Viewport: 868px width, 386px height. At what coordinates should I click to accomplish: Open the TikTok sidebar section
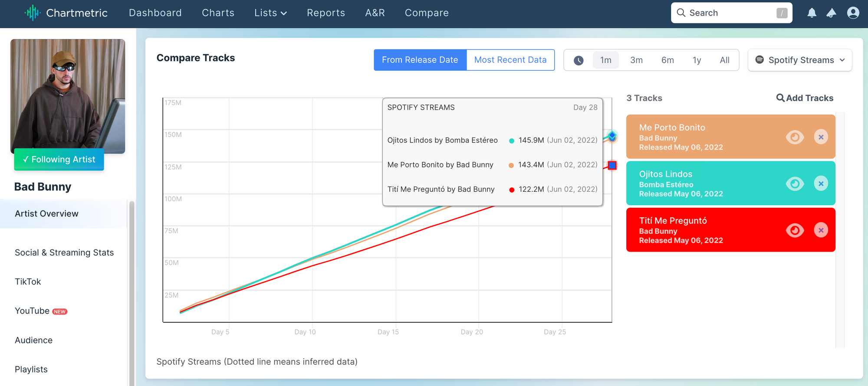tap(28, 281)
